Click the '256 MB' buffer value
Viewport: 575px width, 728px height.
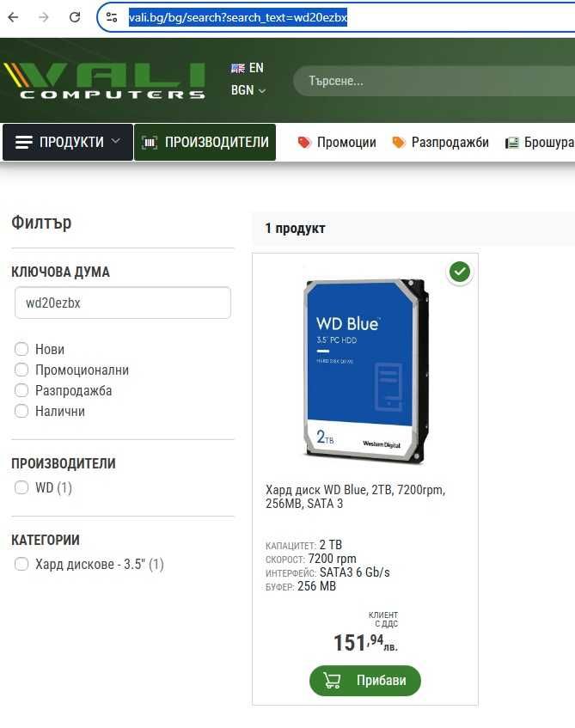point(317,586)
